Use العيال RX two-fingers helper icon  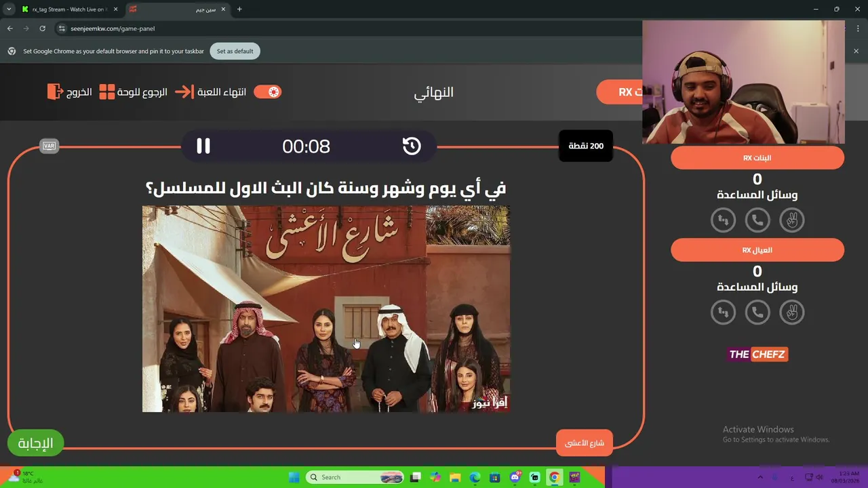click(x=791, y=312)
